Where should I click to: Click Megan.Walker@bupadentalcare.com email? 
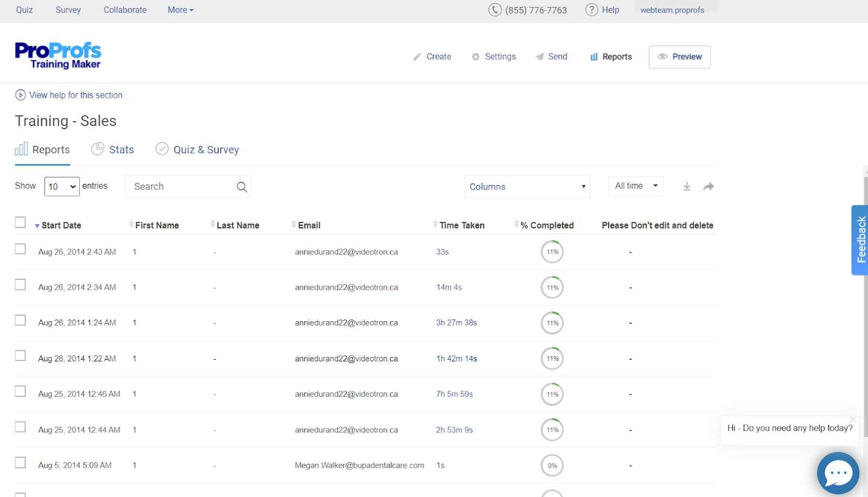coord(359,465)
